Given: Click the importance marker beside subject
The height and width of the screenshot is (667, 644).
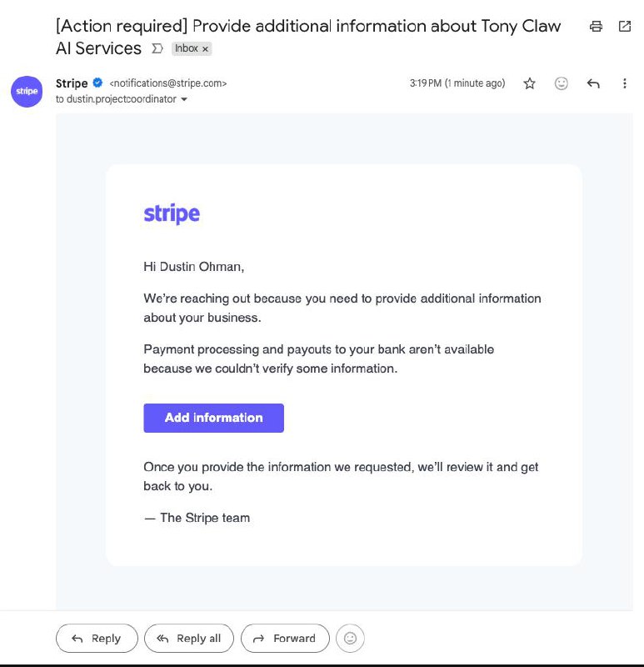Looking at the screenshot, I should (x=157, y=49).
